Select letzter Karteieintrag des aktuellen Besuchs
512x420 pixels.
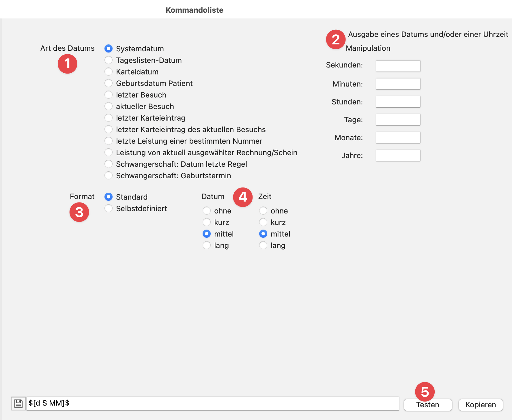(x=109, y=129)
